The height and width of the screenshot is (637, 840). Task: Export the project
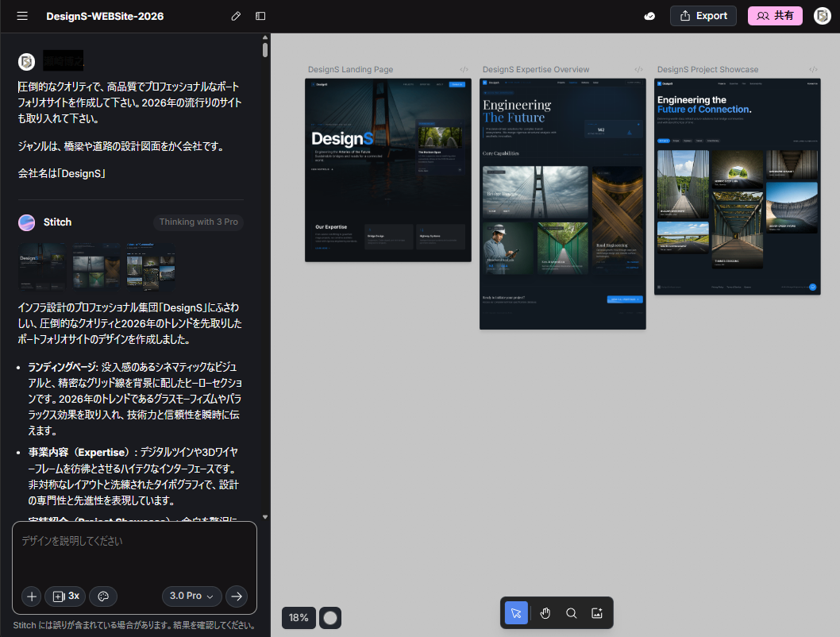click(703, 16)
